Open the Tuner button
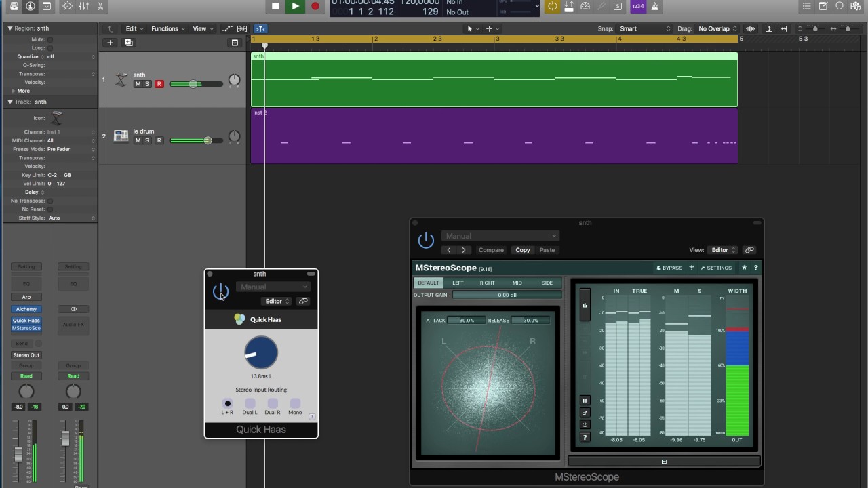 601,6
